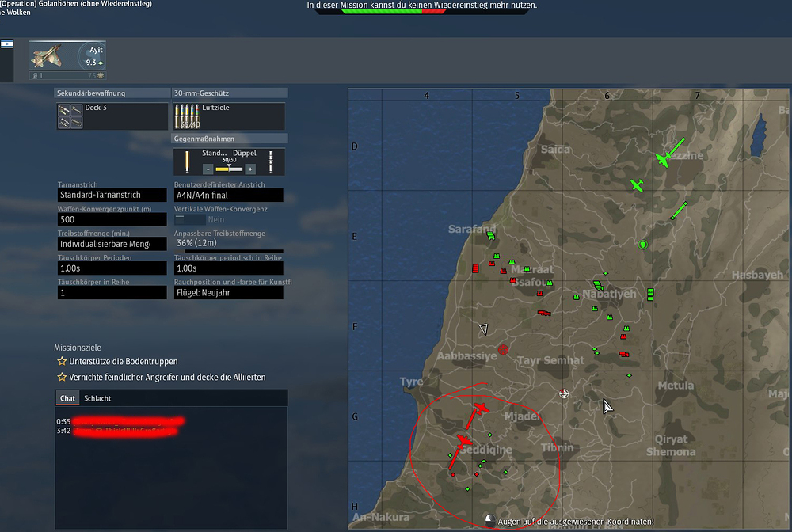Click the 'Tibnin' map label
Image resolution: width=792 pixels, height=532 pixels.
(x=557, y=448)
